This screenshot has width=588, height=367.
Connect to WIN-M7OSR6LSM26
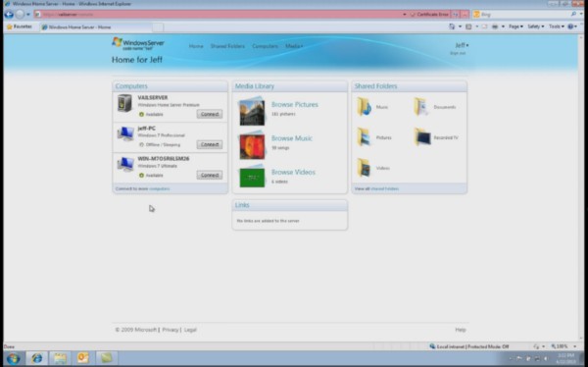pyautogui.click(x=210, y=175)
